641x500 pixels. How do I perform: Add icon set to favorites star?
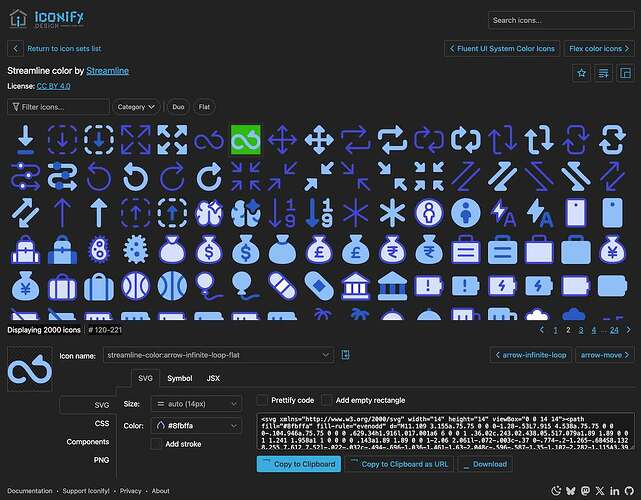tap(581, 73)
